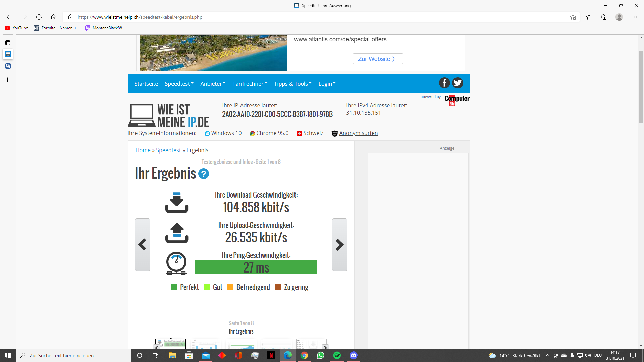Expand the Speedtest dropdown menu
The height and width of the screenshot is (362, 644).
[x=179, y=84]
